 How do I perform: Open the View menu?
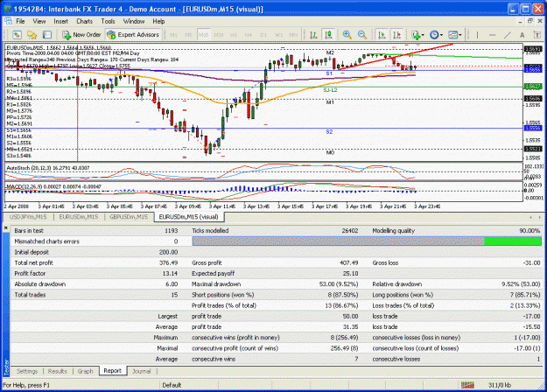click(x=39, y=21)
